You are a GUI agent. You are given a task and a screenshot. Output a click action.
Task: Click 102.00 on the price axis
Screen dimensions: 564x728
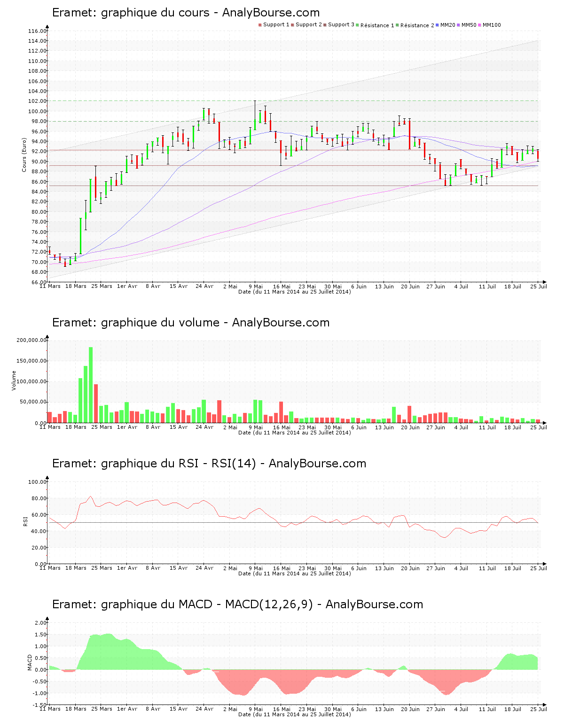tap(37, 101)
